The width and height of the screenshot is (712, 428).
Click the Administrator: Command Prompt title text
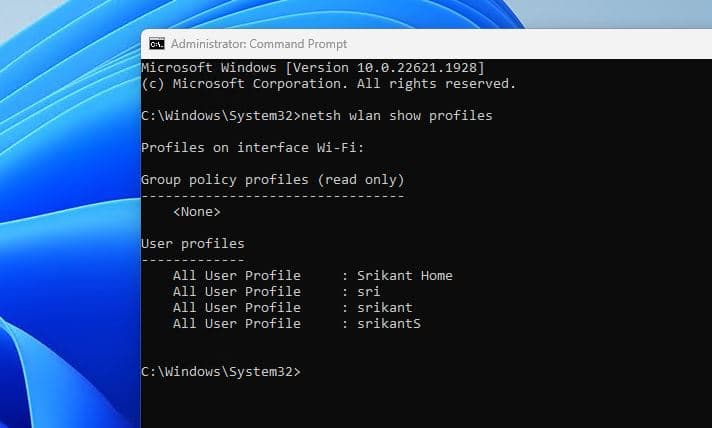(259, 44)
